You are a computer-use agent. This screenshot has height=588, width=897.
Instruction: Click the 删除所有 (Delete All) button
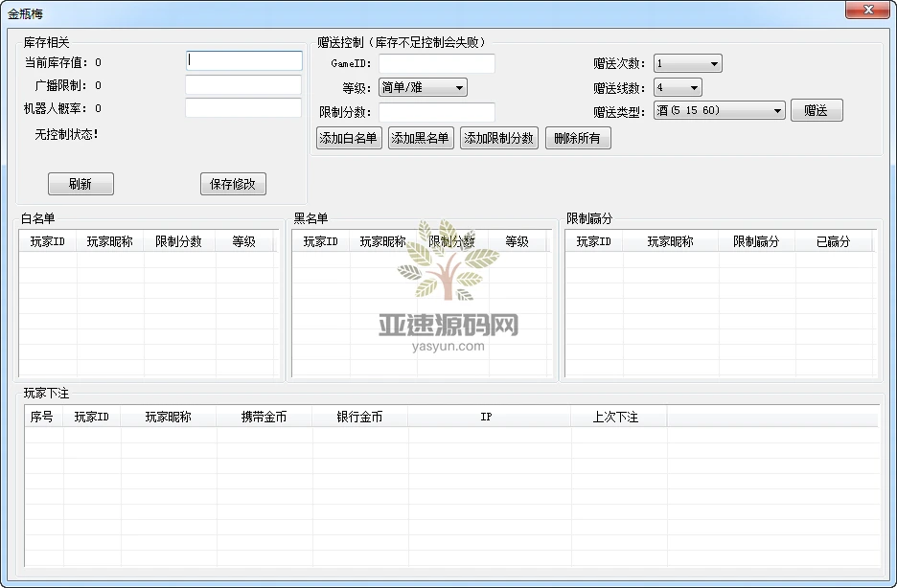tap(578, 137)
